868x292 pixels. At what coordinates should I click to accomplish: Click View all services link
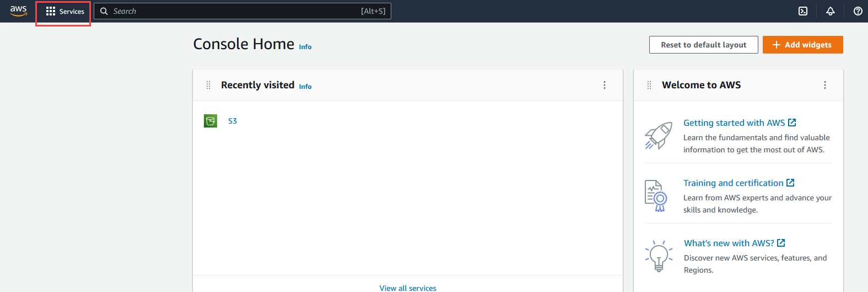pyautogui.click(x=408, y=288)
